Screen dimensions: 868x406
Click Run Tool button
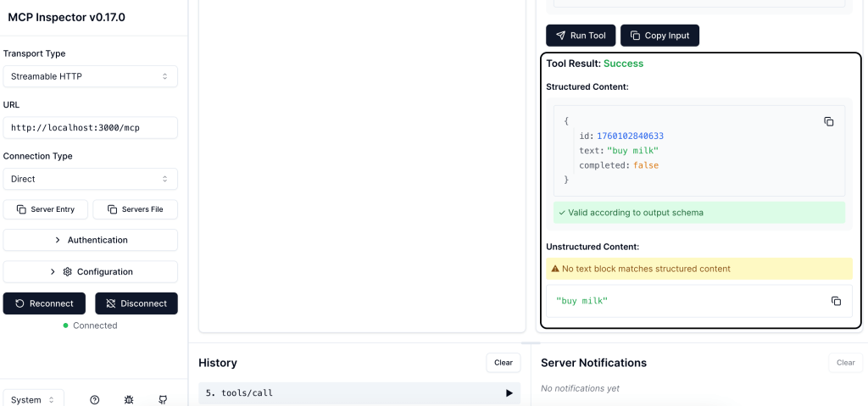(581, 36)
